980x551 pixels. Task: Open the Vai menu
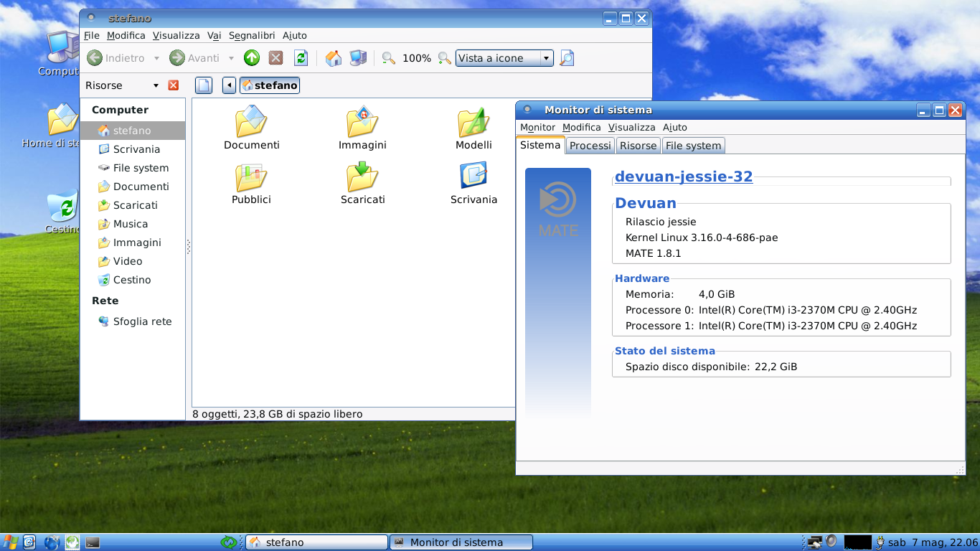point(214,35)
